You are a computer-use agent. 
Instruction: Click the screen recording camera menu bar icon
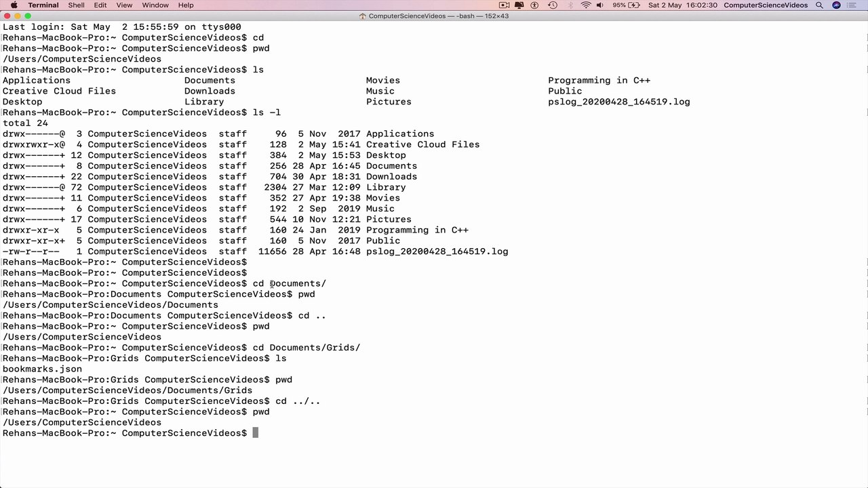[x=504, y=5]
